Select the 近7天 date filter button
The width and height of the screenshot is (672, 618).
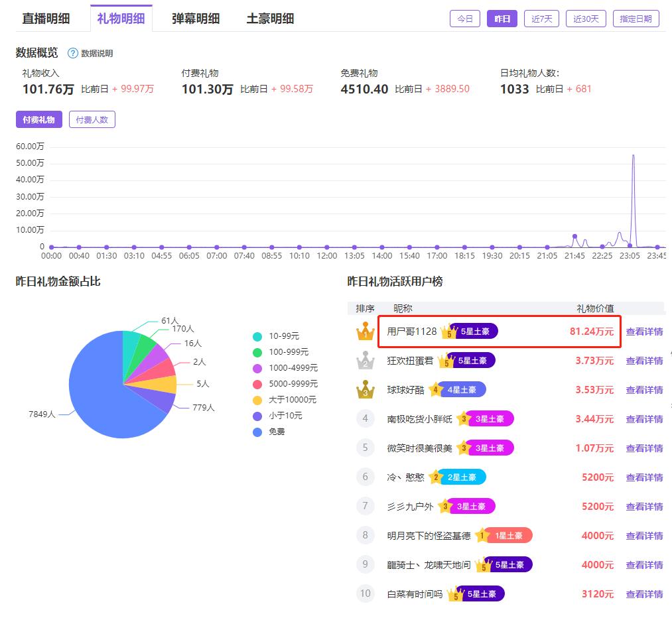tap(541, 19)
